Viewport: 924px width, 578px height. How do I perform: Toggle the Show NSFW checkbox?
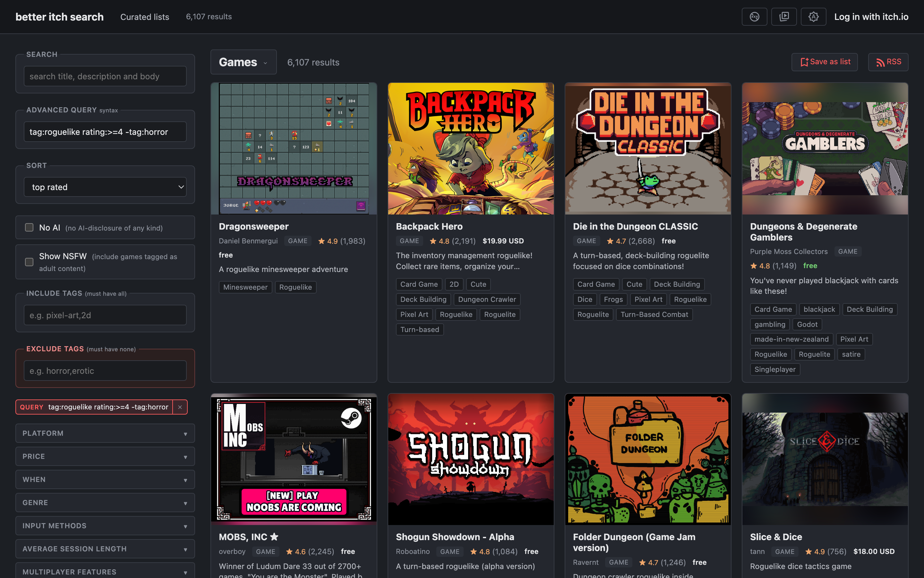[x=29, y=262]
